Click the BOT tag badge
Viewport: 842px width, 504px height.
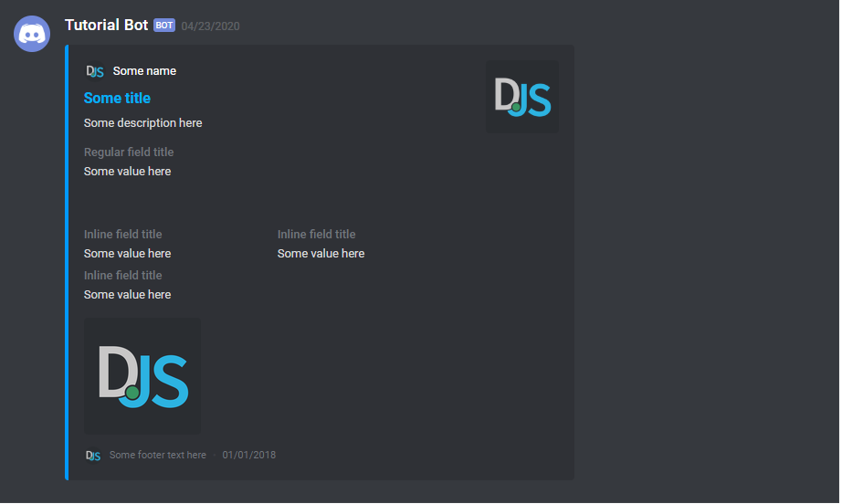(x=164, y=26)
